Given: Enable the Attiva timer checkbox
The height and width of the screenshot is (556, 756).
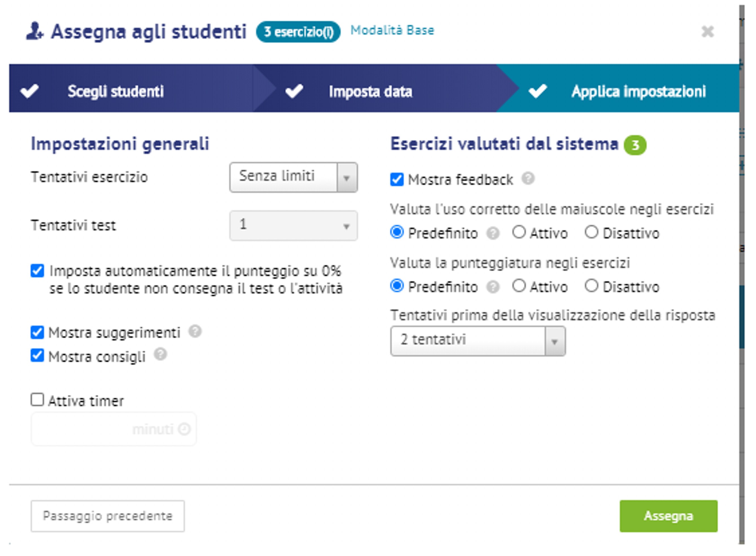Looking at the screenshot, I should [37, 400].
